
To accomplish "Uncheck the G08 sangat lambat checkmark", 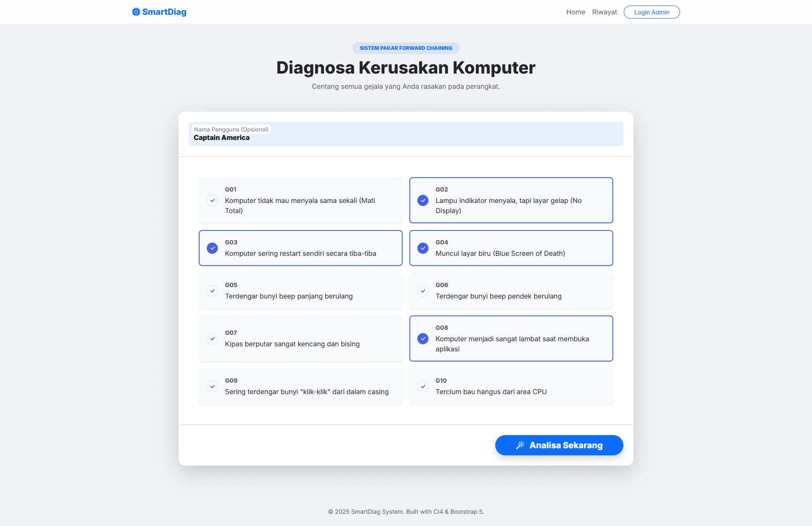I will (x=423, y=339).
